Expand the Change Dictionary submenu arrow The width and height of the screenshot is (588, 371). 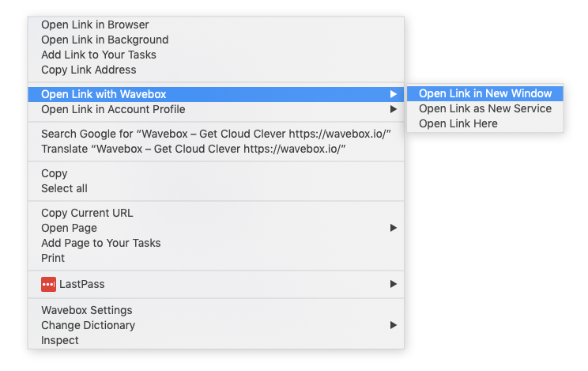click(x=393, y=325)
